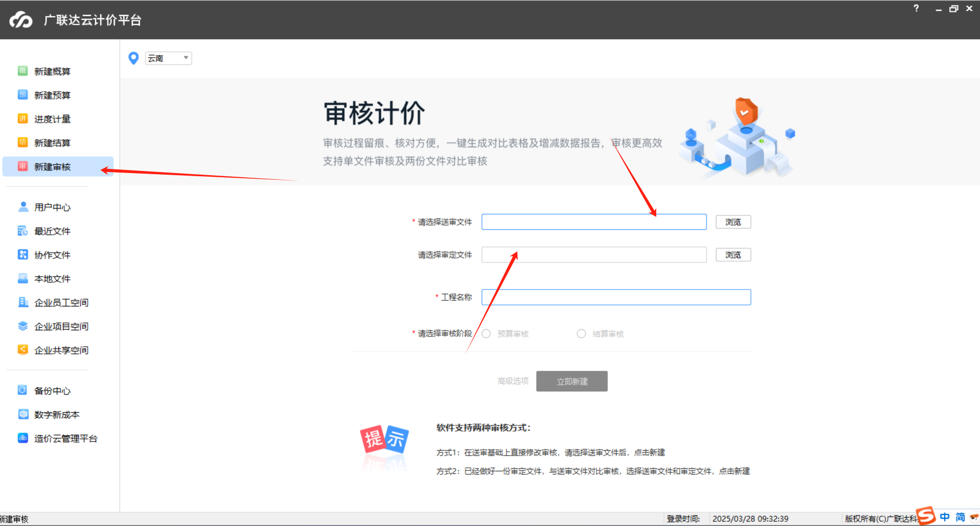This screenshot has height=526, width=980.
Task: Click the 高级选项 link
Action: click(513, 381)
